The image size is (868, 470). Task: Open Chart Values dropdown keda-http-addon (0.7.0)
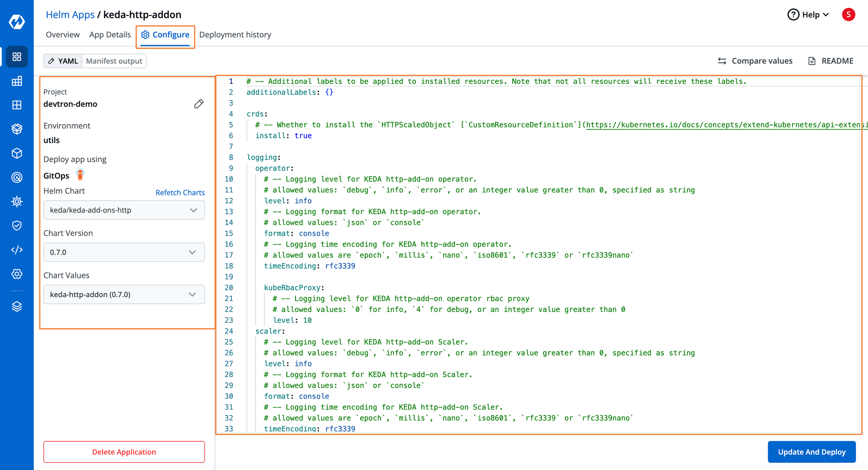click(124, 295)
